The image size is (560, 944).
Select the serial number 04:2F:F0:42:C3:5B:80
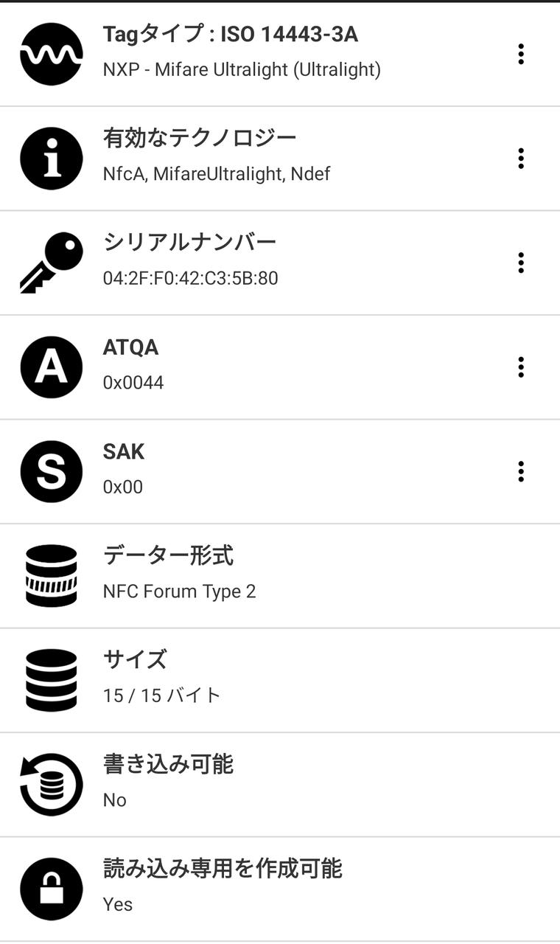190,279
